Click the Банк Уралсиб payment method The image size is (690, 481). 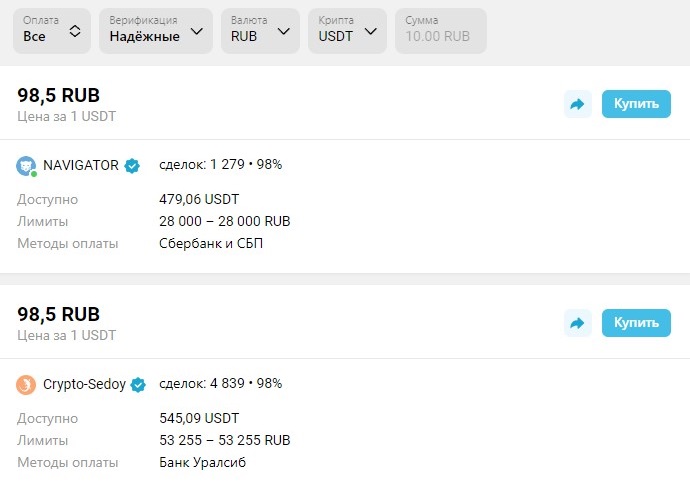202,462
